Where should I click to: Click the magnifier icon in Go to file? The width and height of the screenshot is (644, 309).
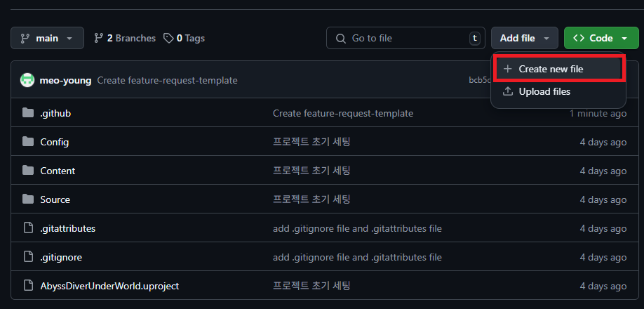[x=340, y=38]
